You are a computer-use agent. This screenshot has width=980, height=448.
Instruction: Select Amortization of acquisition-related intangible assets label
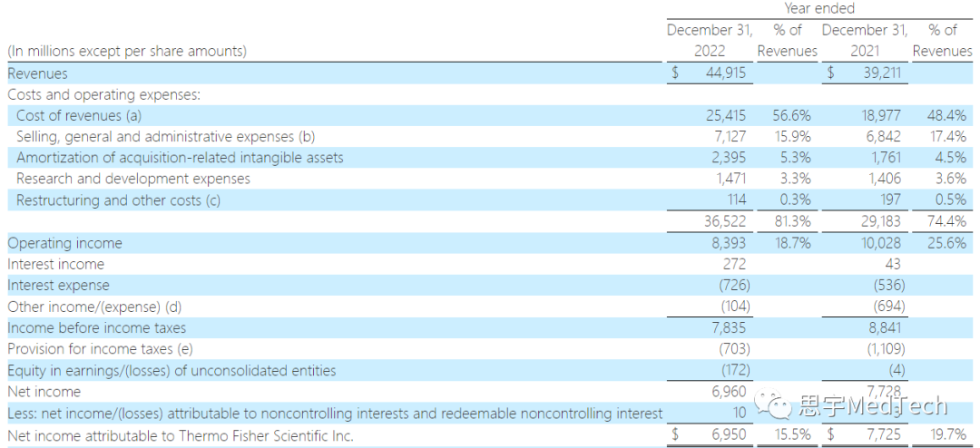180,158
